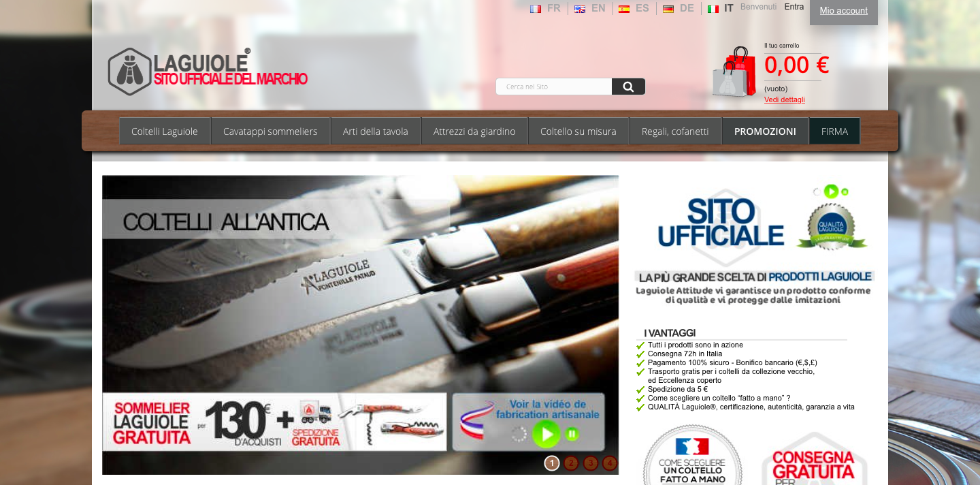Viewport: 980px width, 485px height.
Task: Switch language to EN
Action: coord(598,8)
